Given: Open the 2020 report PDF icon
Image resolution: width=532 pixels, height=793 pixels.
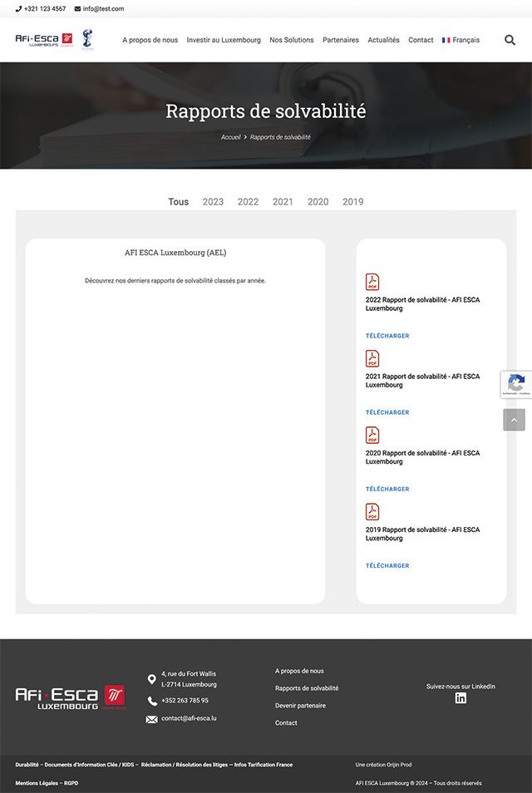Looking at the screenshot, I should 372,435.
